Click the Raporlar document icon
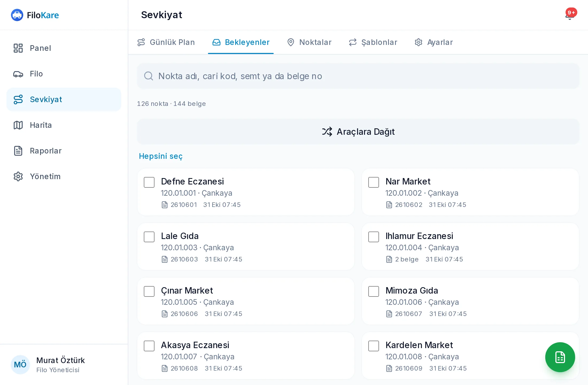Screen dimensions: 588x385 point(18,151)
